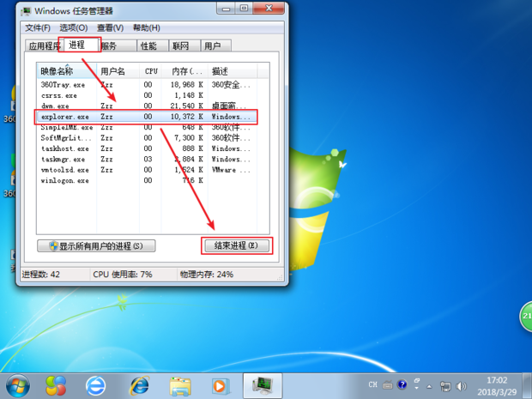Select the dwm.exe process row
The height and width of the screenshot is (399, 532).
point(147,106)
